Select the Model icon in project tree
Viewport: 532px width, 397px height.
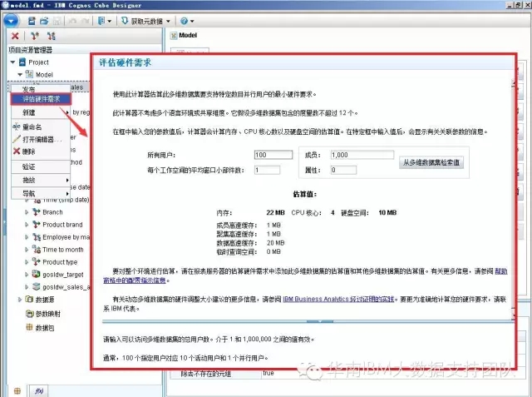[30, 74]
